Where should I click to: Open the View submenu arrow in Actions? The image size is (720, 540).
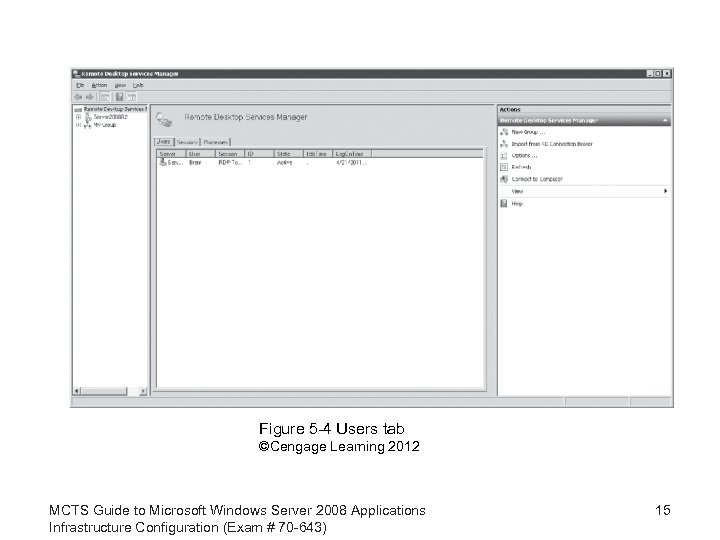(x=665, y=191)
